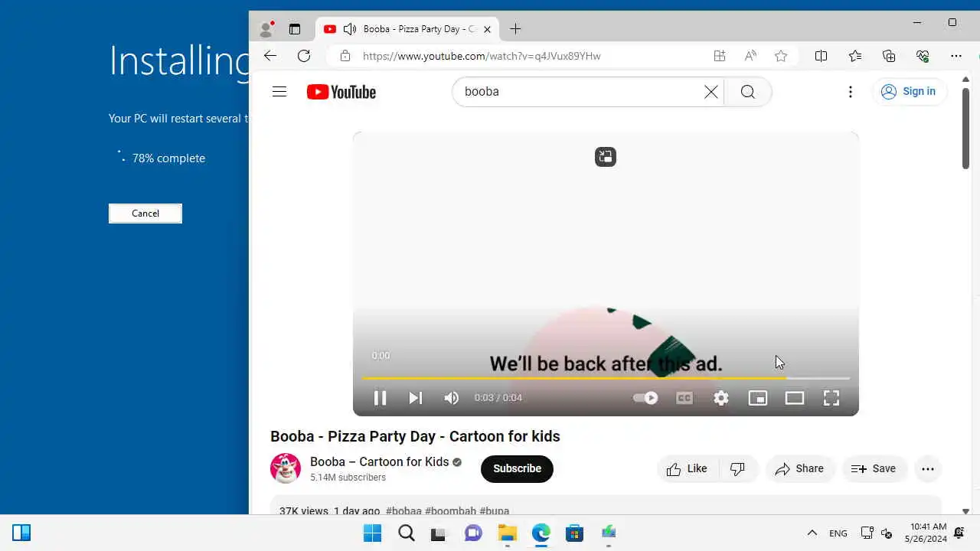Show hidden tray icons chevron
Screen dimensions: 980x551
pos(812,533)
